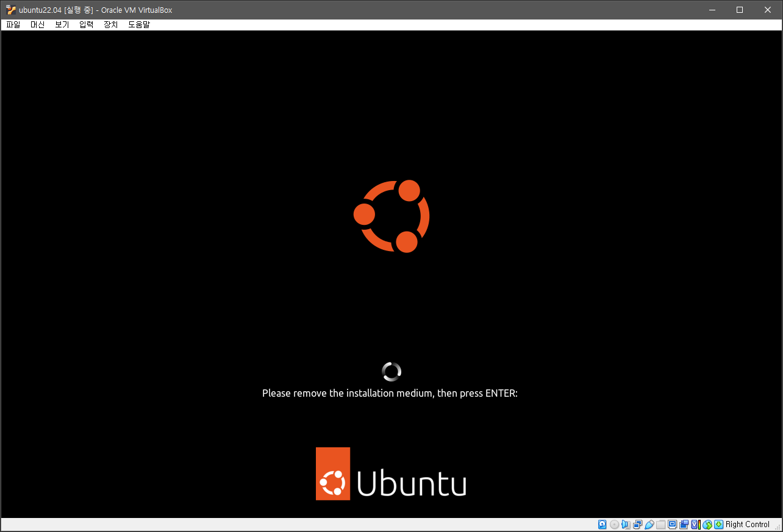This screenshot has width=783, height=532.
Task: Open the 장치 menu
Action: click(111, 24)
